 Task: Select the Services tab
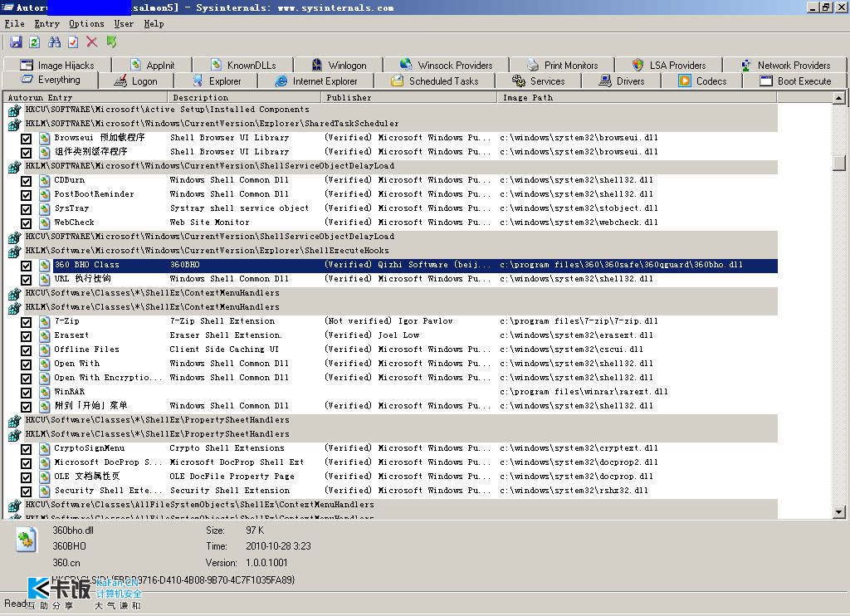point(538,81)
